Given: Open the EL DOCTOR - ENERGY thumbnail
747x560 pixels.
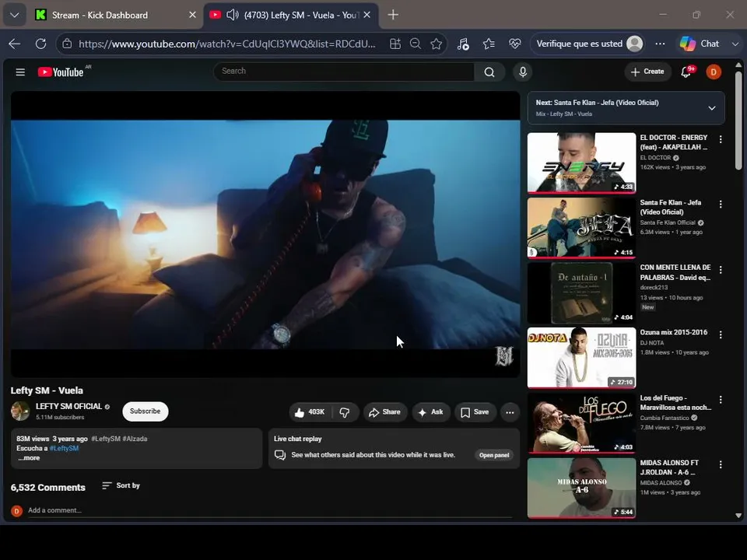Looking at the screenshot, I should coord(581,163).
